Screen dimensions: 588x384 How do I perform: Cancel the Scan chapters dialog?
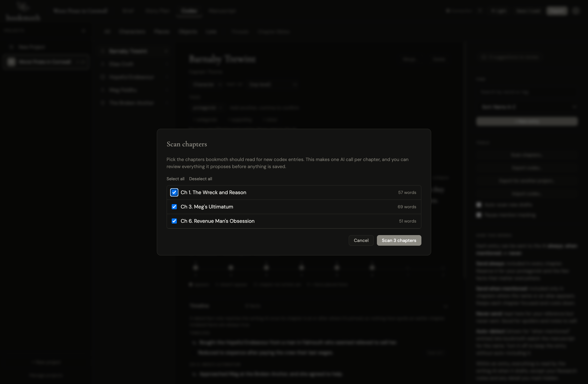(x=361, y=240)
